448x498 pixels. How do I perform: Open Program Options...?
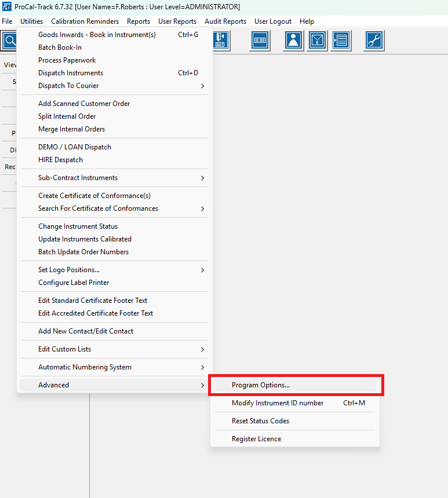[295, 385]
